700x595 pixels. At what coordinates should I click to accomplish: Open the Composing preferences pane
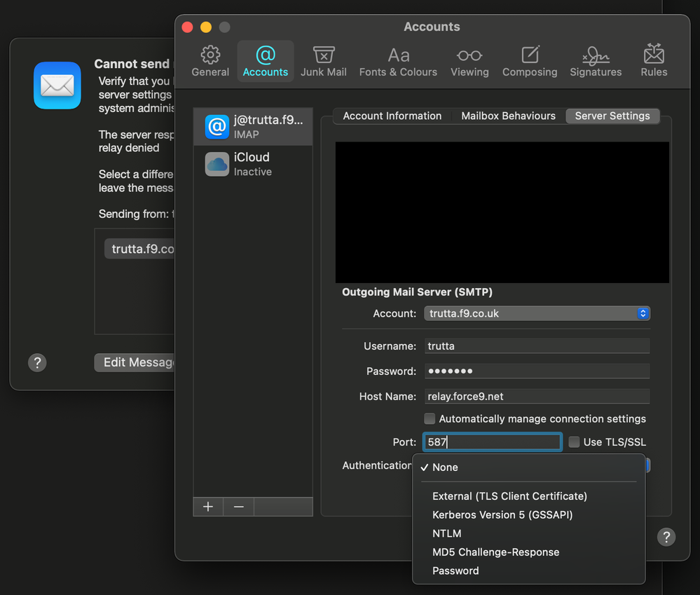[530, 61]
